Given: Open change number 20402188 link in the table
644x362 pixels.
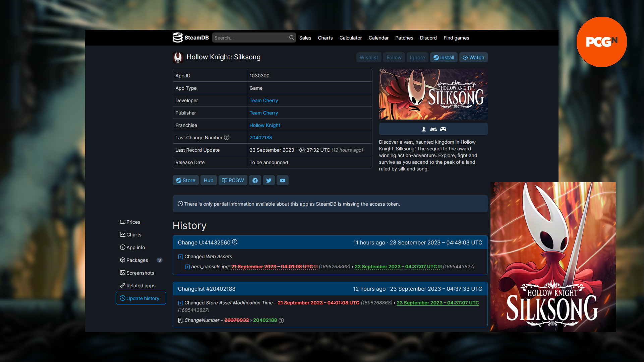Looking at the screenshot, I should pyautogui.click(x=260, y=138).
